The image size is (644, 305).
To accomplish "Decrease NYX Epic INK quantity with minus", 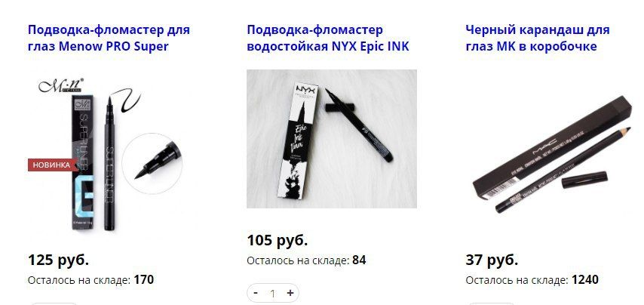I will pos(256,293).
